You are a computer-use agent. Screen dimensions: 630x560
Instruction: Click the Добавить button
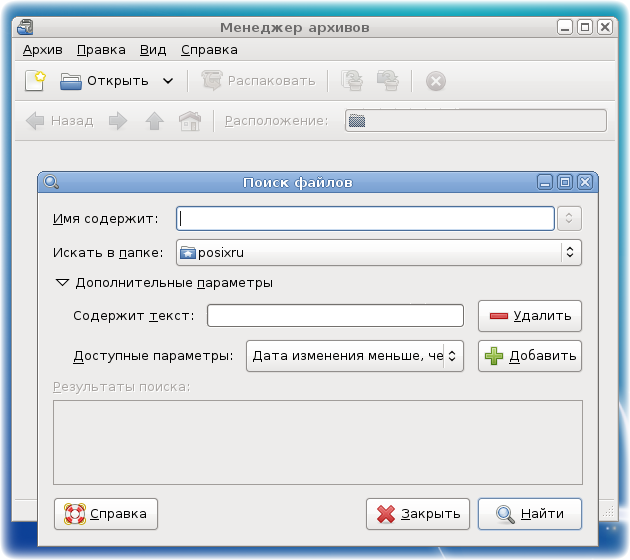click(x=530, y=356)
